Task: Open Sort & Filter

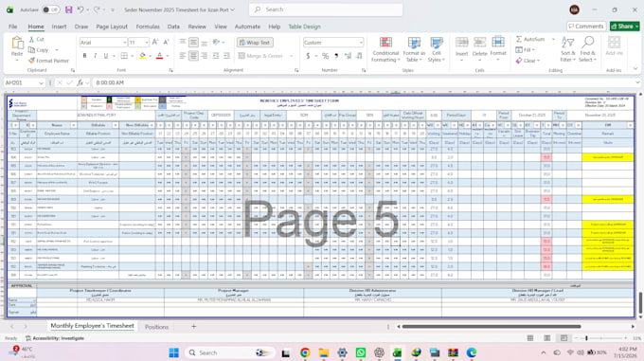Action: click(x=568, y=49)
